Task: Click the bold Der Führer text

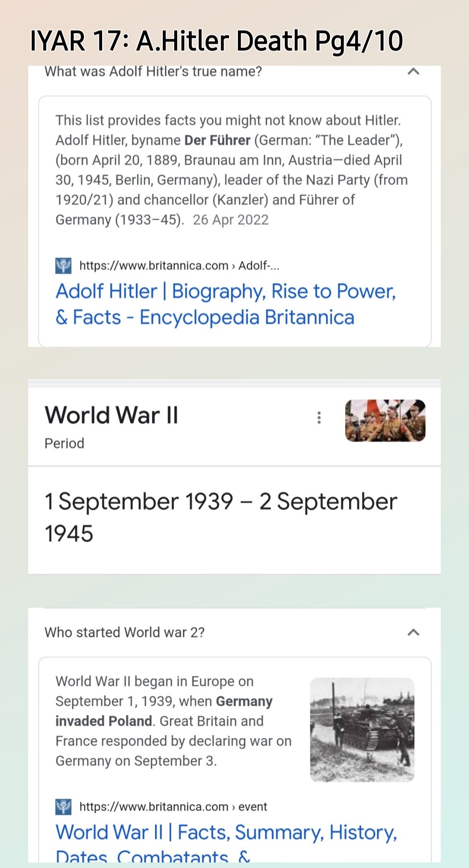Action: [217, 140]
